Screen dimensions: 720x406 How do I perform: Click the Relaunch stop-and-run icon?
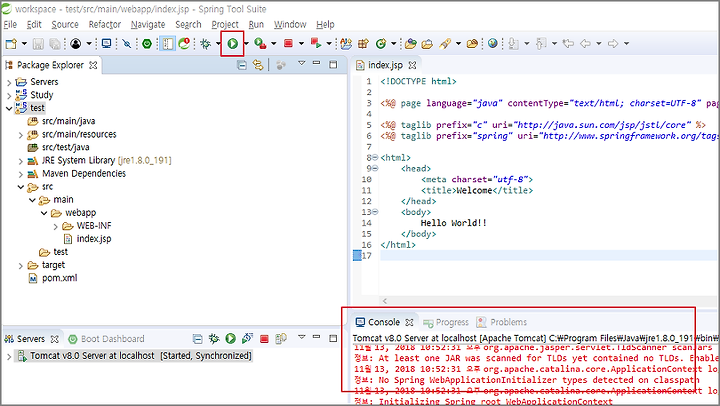[315, 44]
